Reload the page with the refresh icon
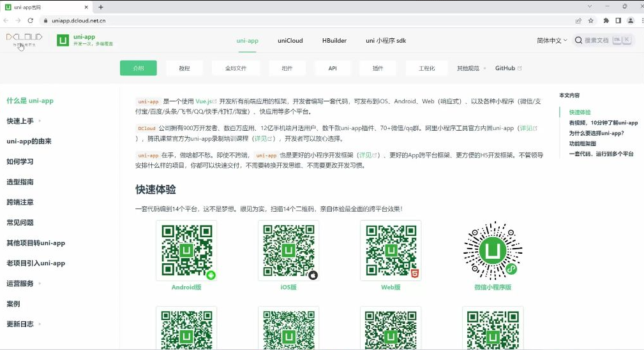Viewport: 644px width, 350px height. 31,20
